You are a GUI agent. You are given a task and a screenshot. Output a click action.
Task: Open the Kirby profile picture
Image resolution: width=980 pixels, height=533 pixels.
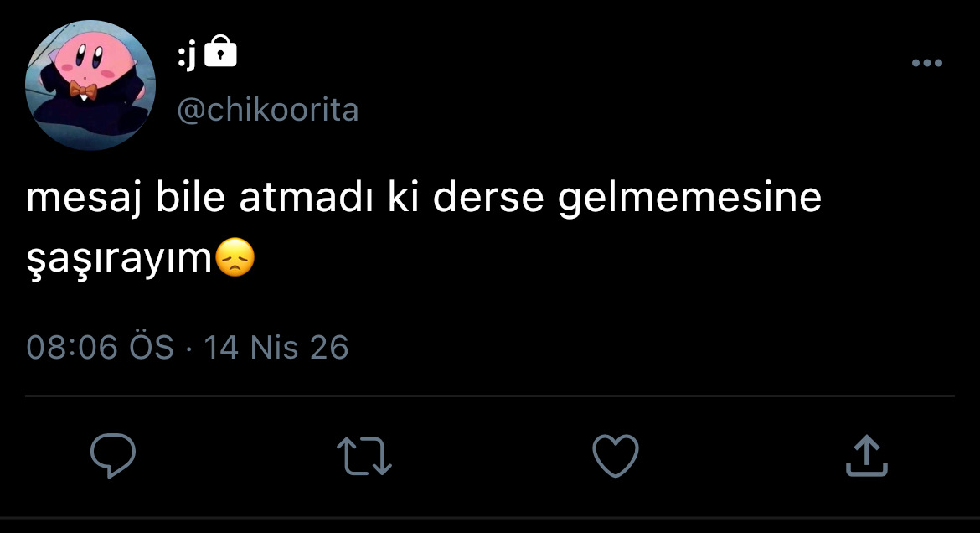click(x=90, y=85)
